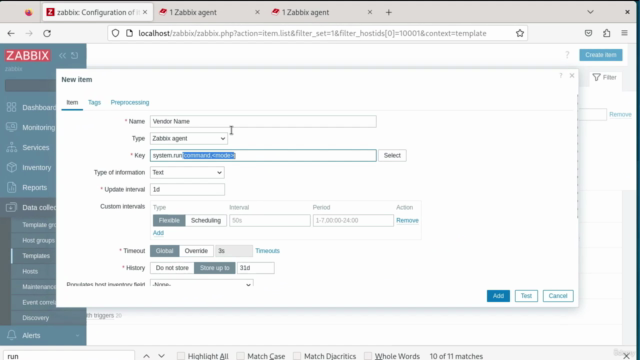640x360 pixels.
Task: Reload the page with refresh icon
Action: pyautogui.click(x=47, y=33)
